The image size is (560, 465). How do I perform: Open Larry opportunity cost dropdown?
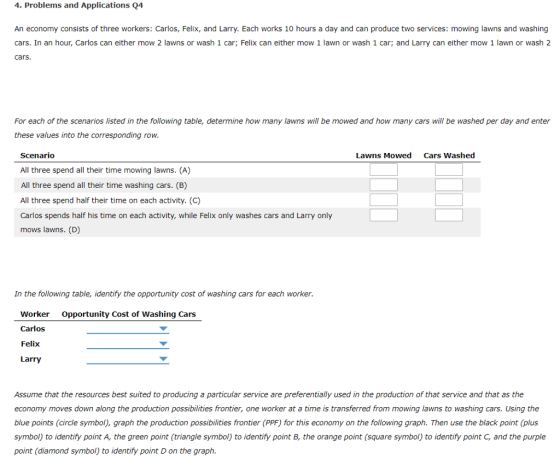click(x=128, y=359)
